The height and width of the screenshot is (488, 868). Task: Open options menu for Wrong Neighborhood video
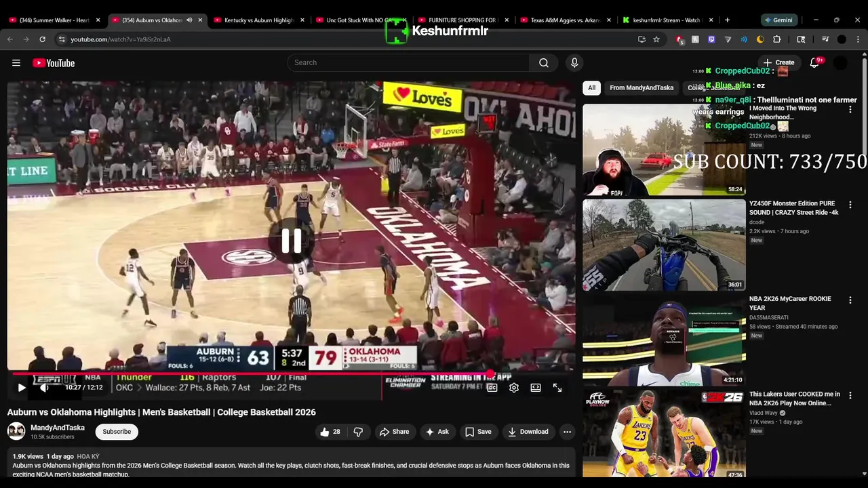point(850,109)
